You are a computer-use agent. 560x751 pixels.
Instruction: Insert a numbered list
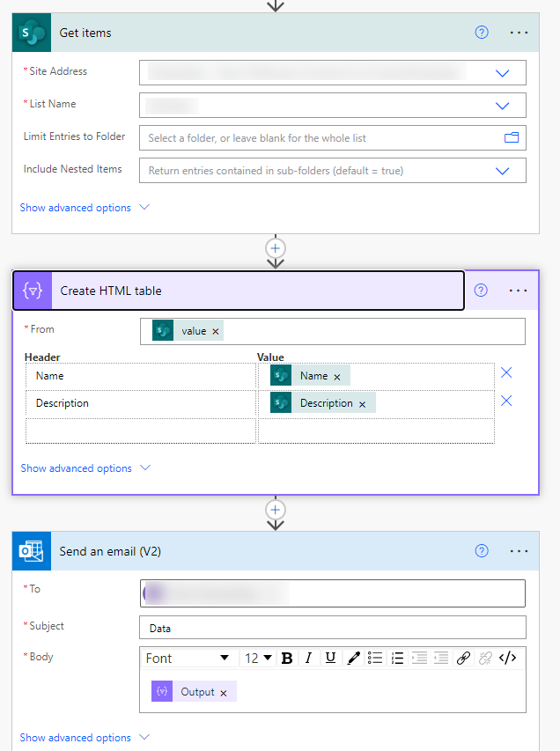[397, 658]
